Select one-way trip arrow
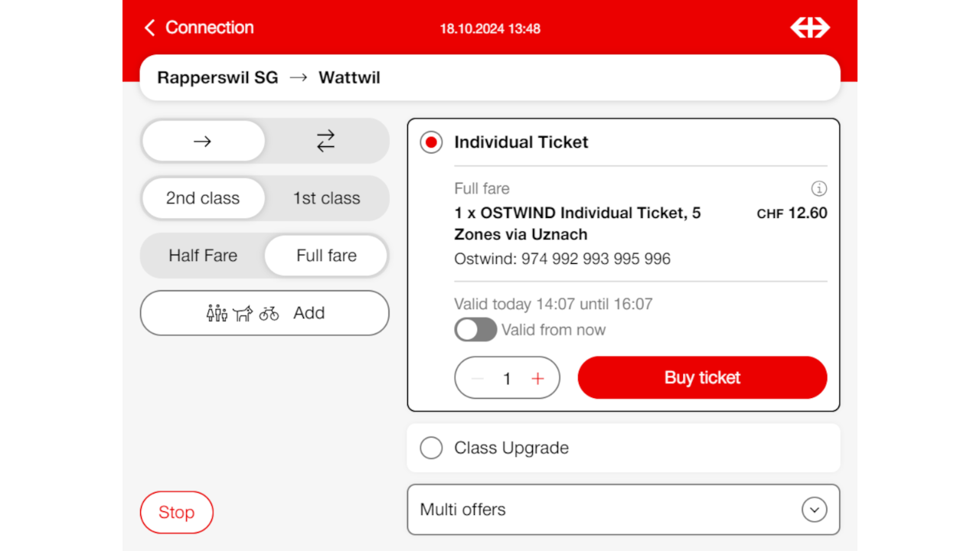 coord(203,142)
